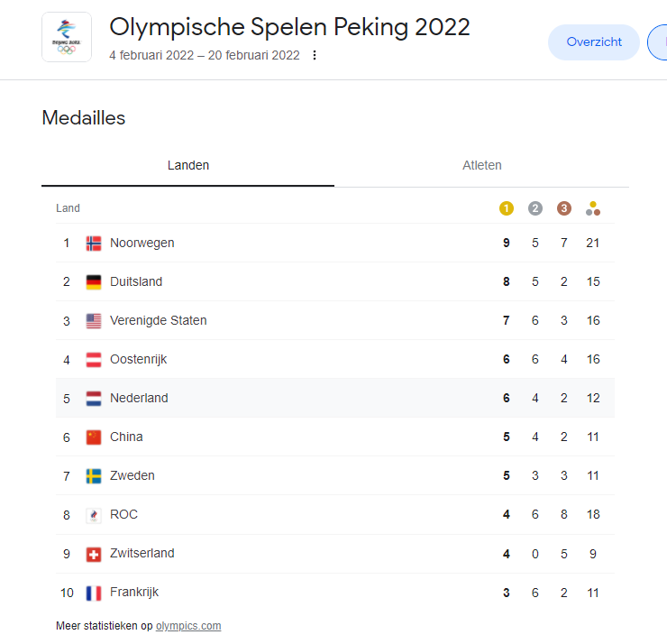Click the silver medal column icon
Screen dimensions: 667x644
coord(535,208)
